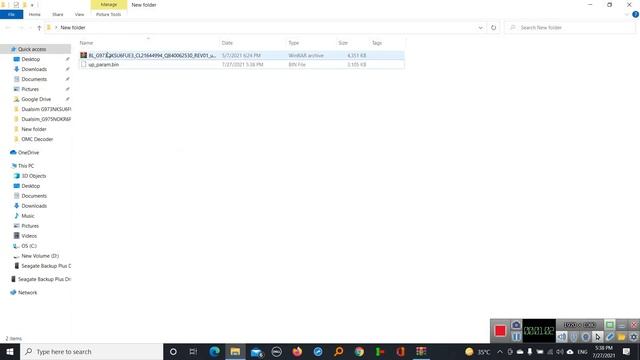
Task: Open Google Drive in navigation pane
Action: 36,99
